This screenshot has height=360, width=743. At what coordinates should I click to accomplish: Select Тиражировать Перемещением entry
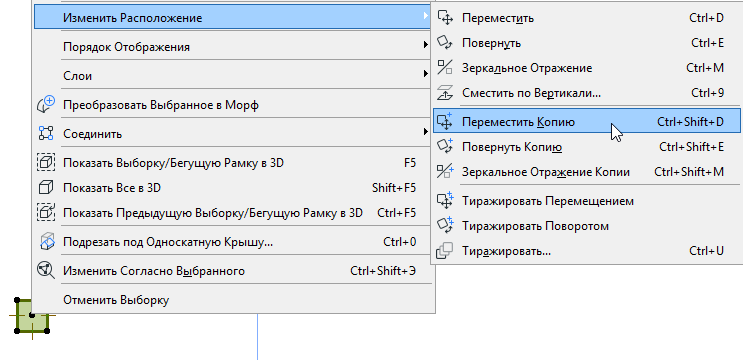coord(586,201)
